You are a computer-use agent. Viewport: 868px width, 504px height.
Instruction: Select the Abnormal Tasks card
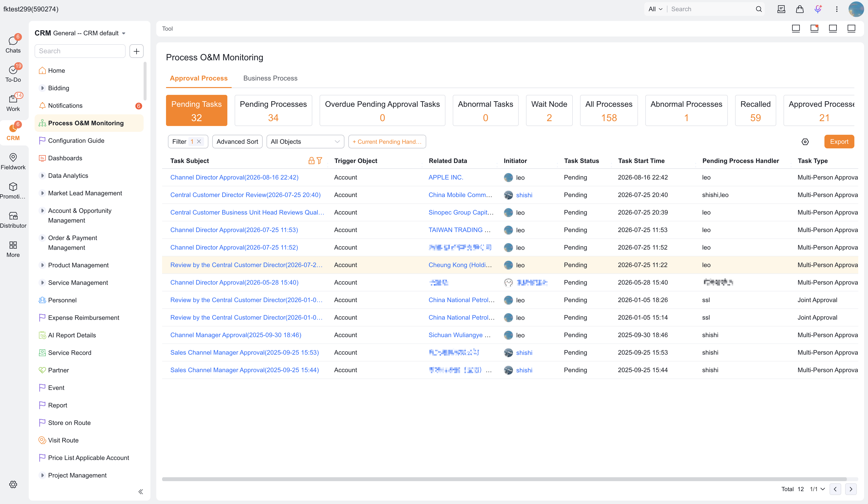(485, 110)
